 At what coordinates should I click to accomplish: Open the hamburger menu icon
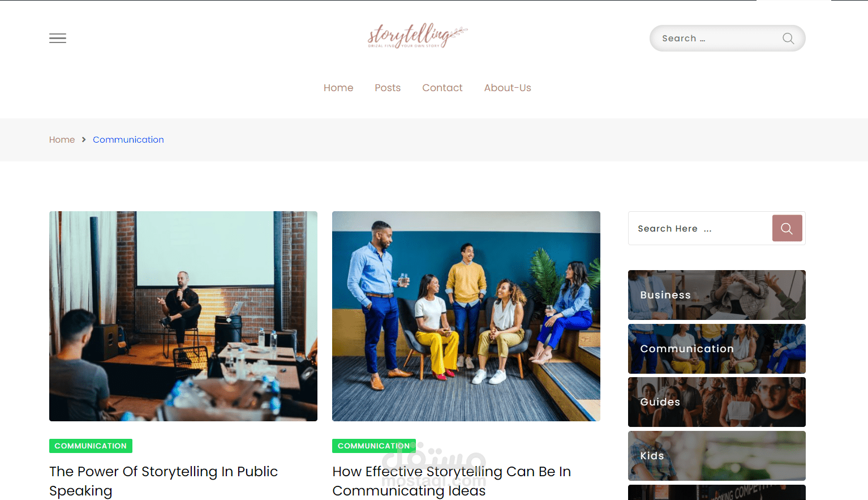tap(58, 39)
